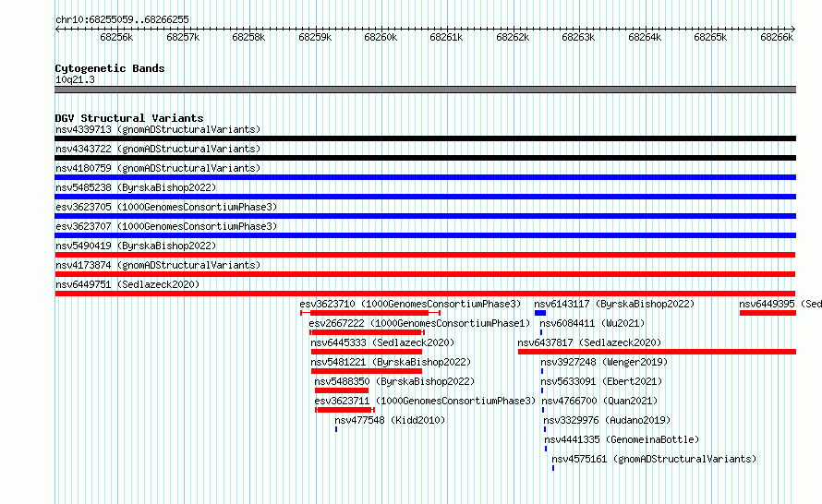
Task: Click the red glyph of esv3623711
Action: [345, 410]
